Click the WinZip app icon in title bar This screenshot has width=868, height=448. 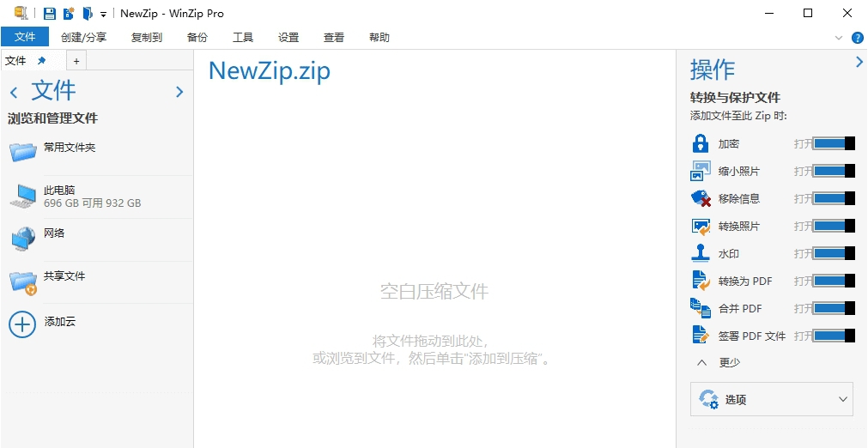click(x=21, y=13)
